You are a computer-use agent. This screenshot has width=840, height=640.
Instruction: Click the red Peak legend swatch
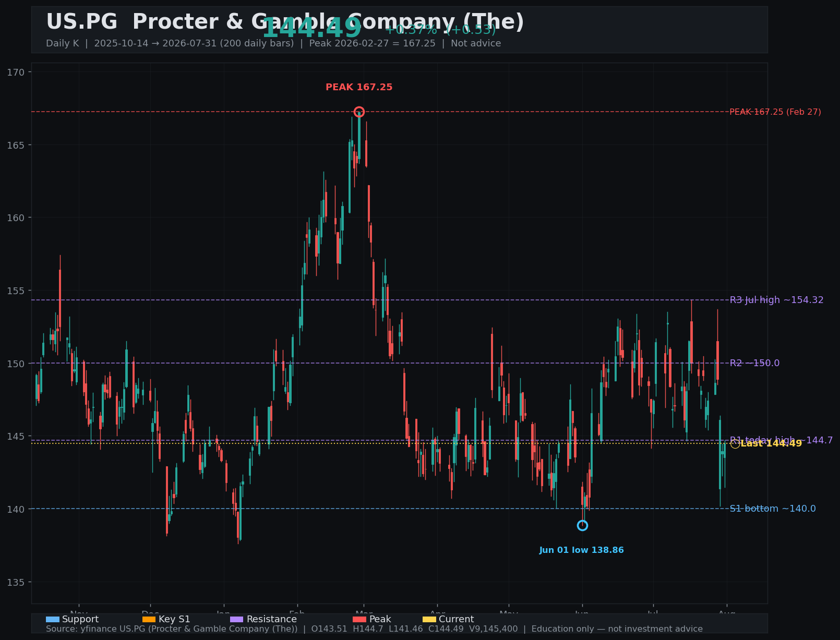[x=359, y=619]
